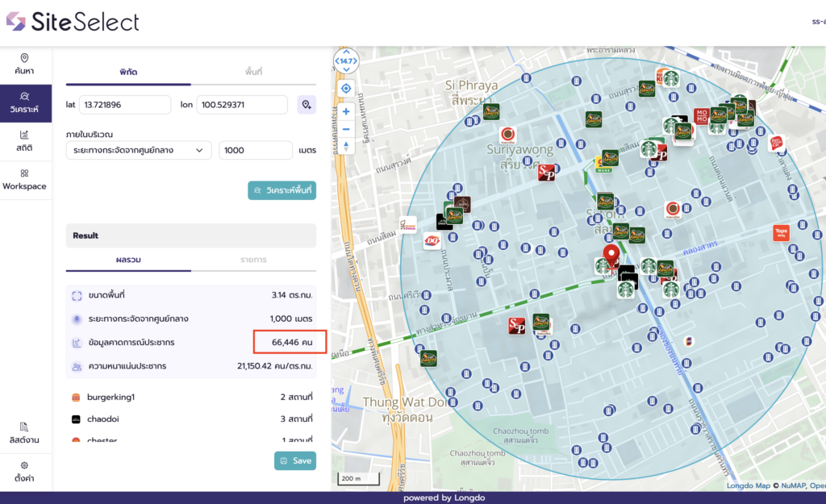
Task: Switch to the พิกัด coordinates tab
Action: 128,72
